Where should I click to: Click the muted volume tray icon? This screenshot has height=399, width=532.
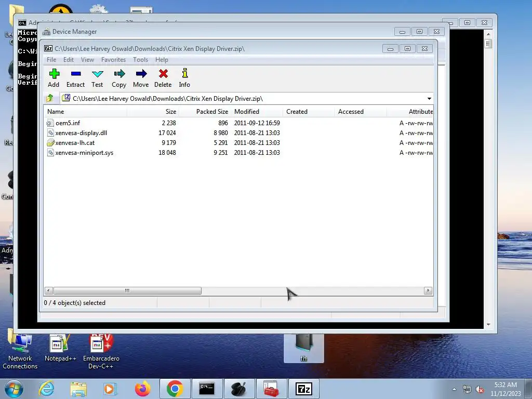pos(480,390)
